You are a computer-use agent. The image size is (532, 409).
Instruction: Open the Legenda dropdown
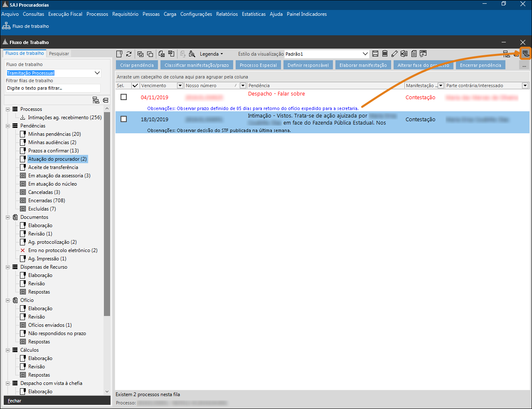[x=211, y=54]
